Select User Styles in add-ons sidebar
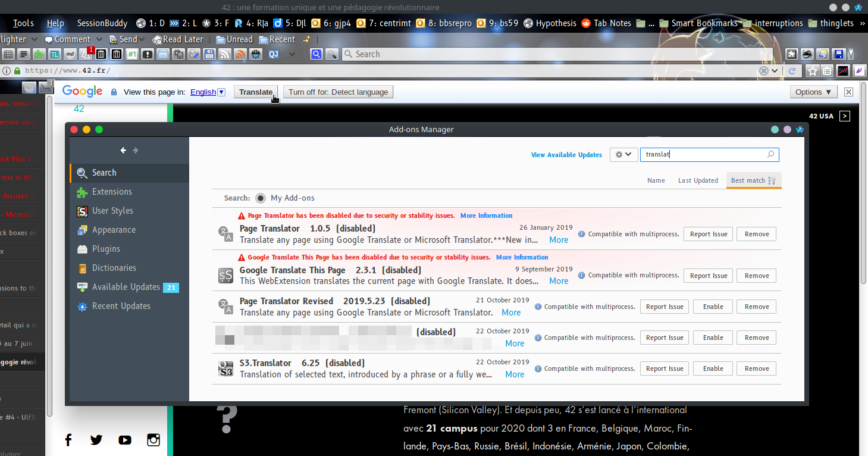The height and width of the screenshot is (456, 868). [x=129, y=211]
